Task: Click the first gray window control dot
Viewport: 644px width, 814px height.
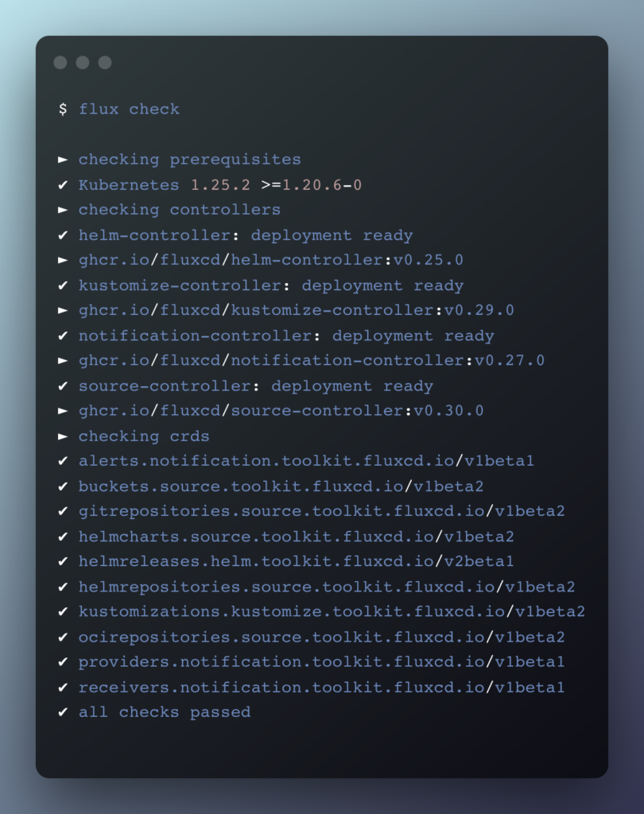Action: point(60,63)
